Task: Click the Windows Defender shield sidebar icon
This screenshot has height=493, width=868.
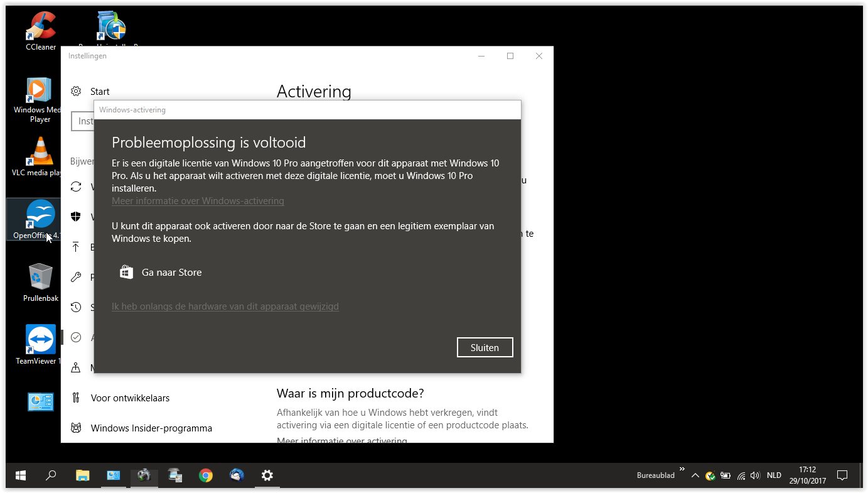Action: pos(76,217)
